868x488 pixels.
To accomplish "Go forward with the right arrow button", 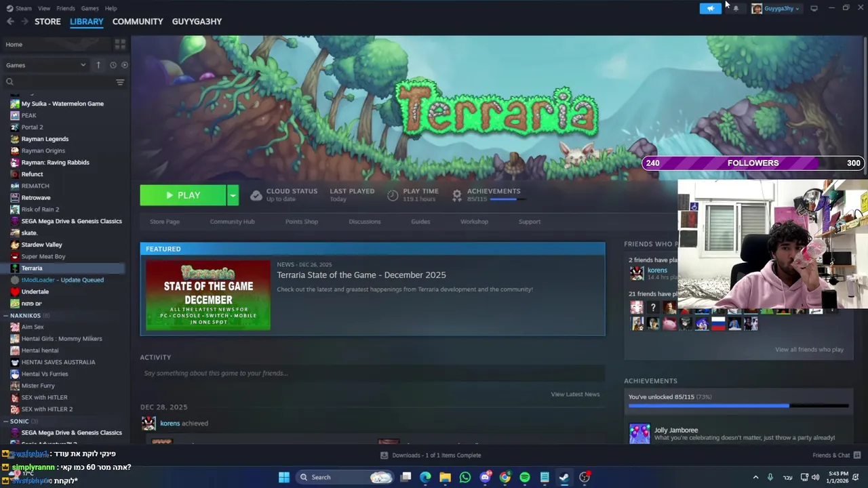I will (x=24, y=22).
